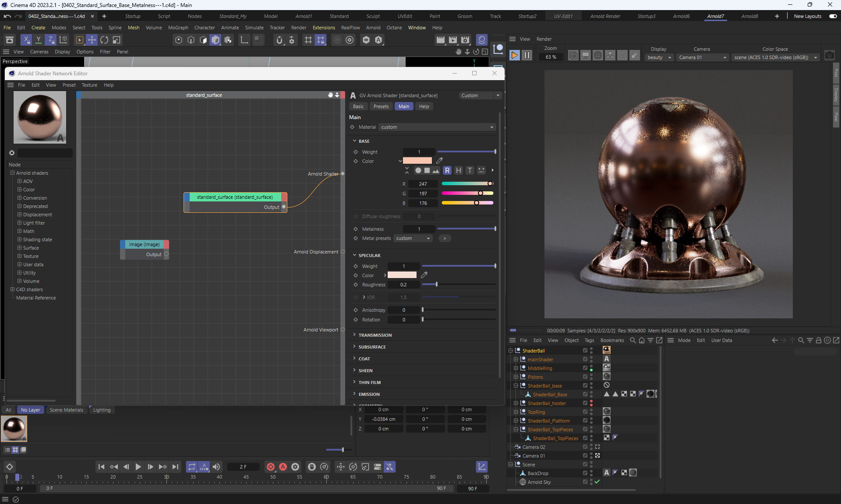This screenshot has height=504, width=841.
Task: Open the Metal presets dropdown
Action: point(413,238)
